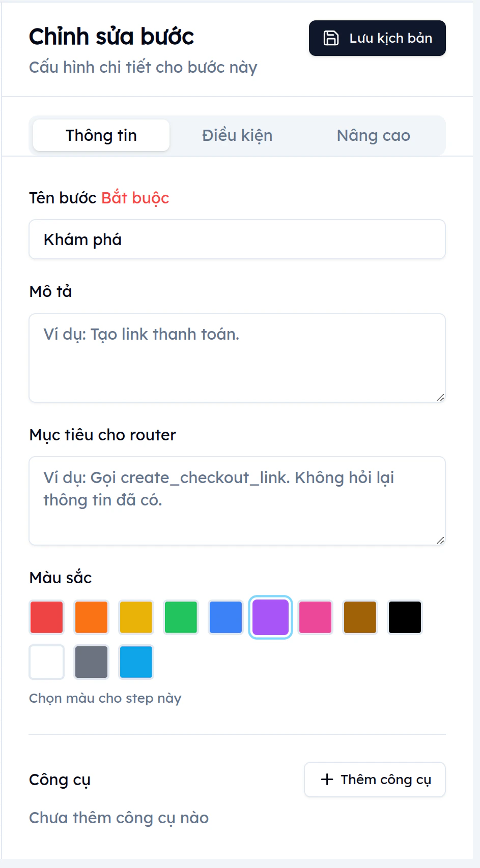Viewport: 480px width, 868px height.
Task: Click the plus icon on Thêm công cụ
Action: point(325,779)
